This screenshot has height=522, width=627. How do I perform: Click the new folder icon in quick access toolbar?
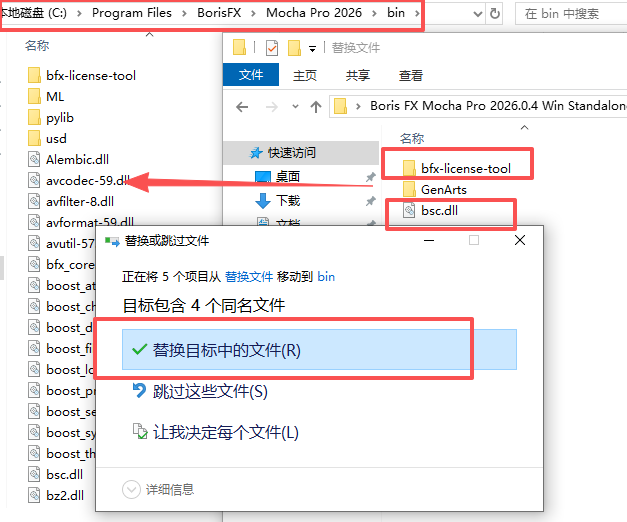tap(294, 48)
